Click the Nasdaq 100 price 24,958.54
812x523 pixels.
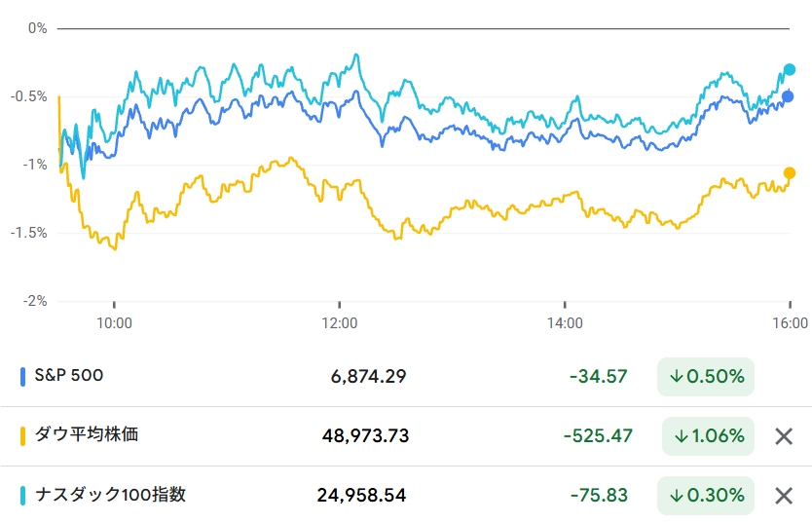coord(361,496)
